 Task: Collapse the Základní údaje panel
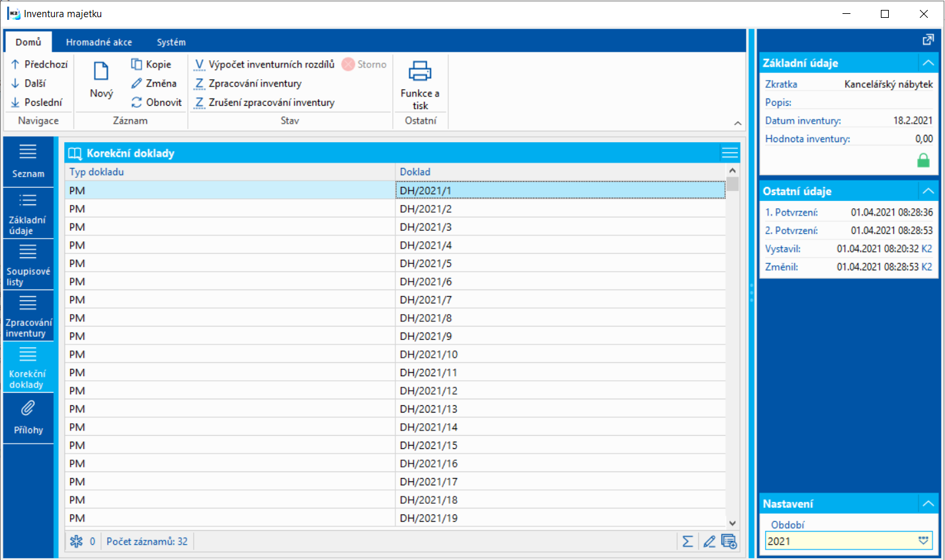tap(928, 63)
